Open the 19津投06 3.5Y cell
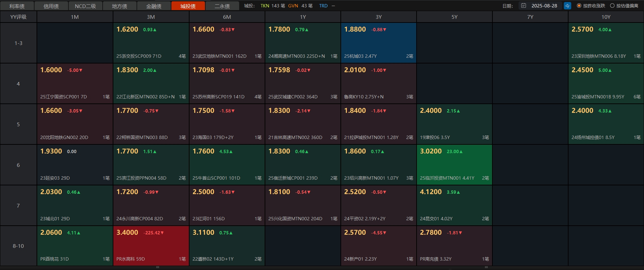Screen dimensions: 644x270 tap(454, 124)
